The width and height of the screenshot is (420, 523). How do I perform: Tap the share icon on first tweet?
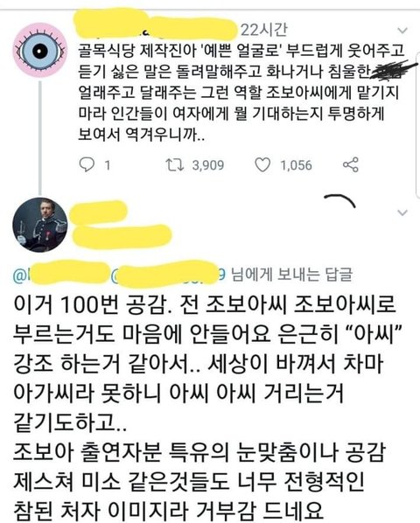click(351, 164)
